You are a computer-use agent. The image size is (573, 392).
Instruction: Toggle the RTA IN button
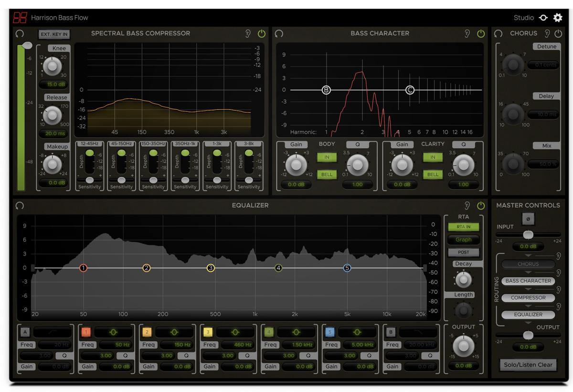(x=463, y=227)
